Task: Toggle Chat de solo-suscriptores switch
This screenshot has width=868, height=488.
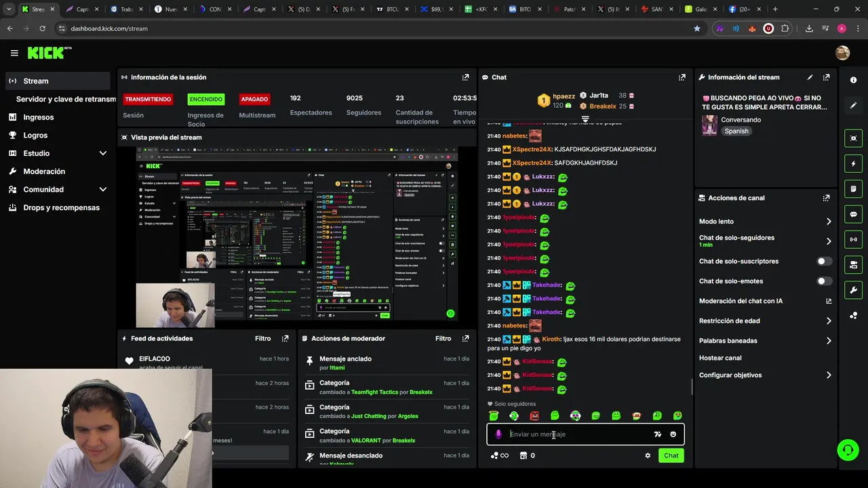Action: click(x=824, y=261)
